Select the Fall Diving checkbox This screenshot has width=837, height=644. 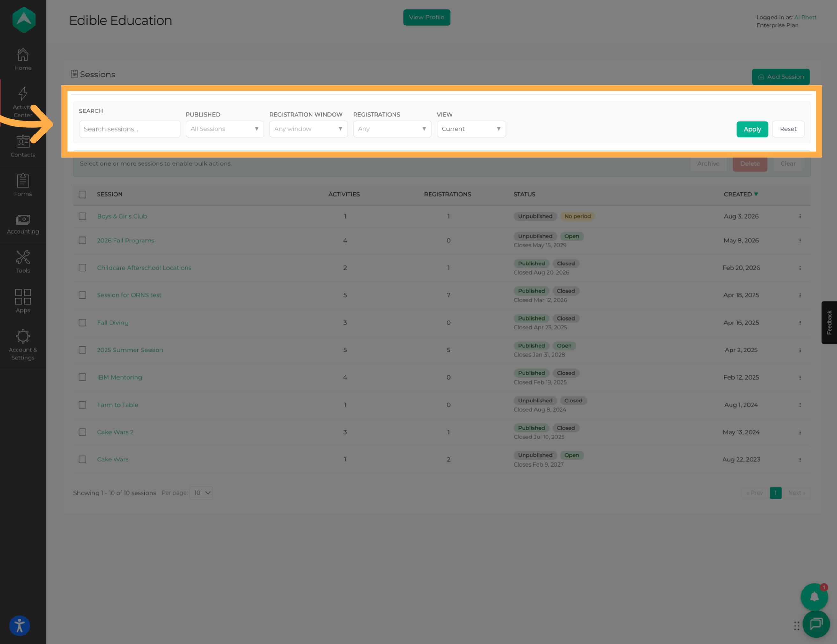click(x=82, y=322)
